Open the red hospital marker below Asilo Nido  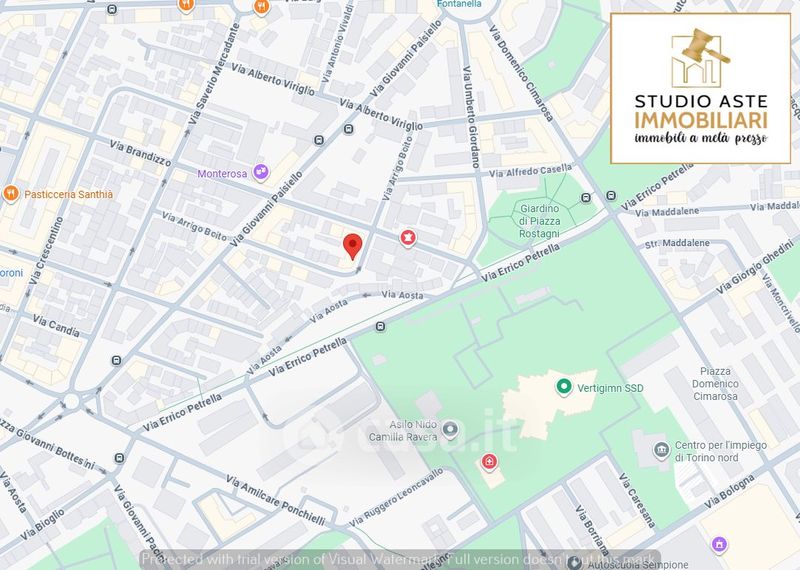coord(488,461)
